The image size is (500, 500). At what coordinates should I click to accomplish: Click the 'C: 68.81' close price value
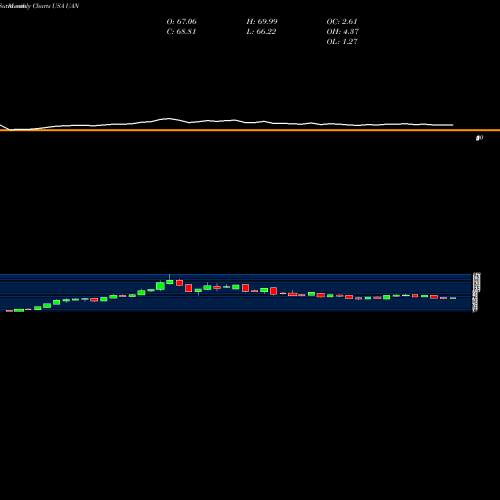[181, 32]
